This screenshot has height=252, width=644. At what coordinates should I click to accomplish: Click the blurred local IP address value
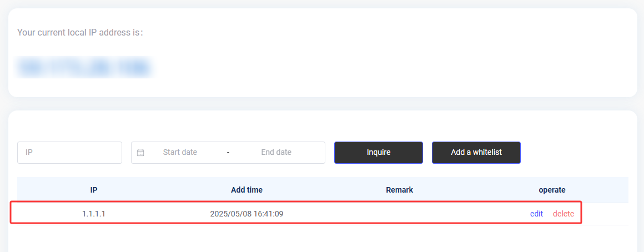[83, 68]
